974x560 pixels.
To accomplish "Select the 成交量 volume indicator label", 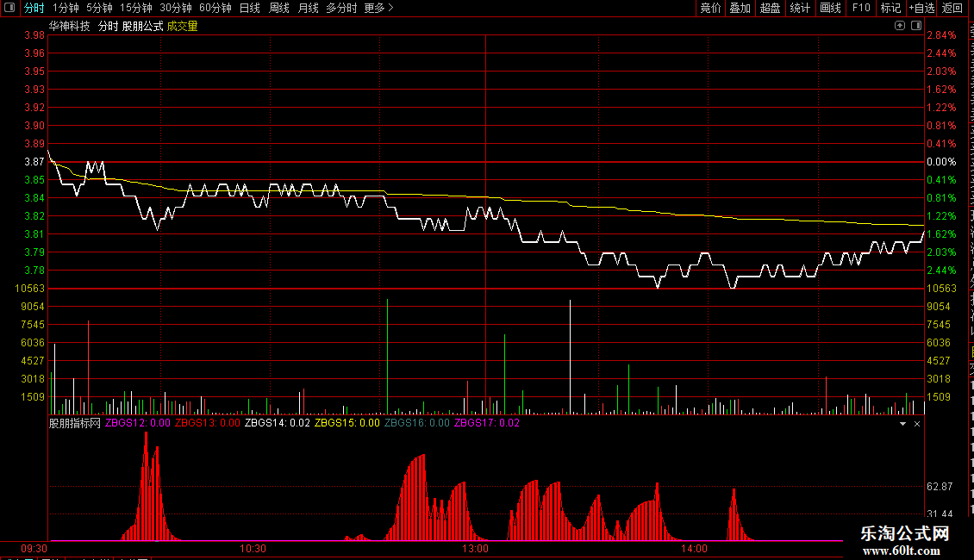I will pyautogui.click(x=182, y=26).
